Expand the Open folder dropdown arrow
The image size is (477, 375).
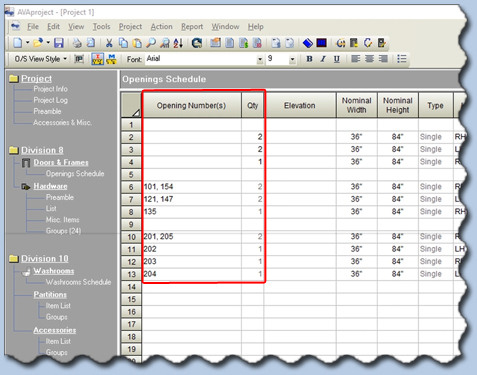pos(48,43)
